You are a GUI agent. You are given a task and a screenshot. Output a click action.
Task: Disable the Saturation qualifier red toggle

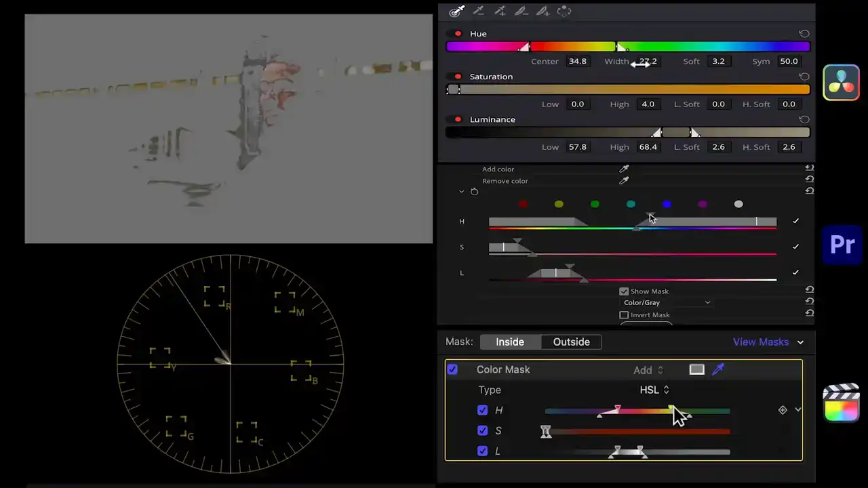(x=458, y=77)
